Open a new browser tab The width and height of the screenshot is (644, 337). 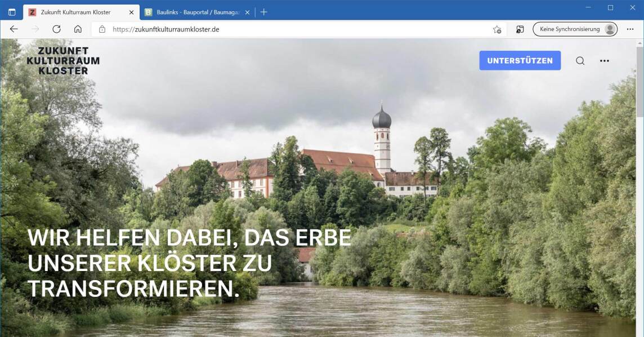(263, 12)
